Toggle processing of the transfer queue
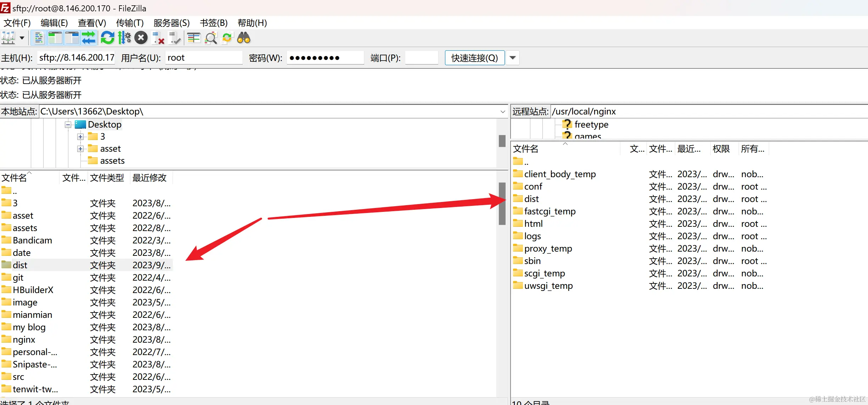Viewport: 868px width, 405px height. pyautogui.click(x=124, y=38)
